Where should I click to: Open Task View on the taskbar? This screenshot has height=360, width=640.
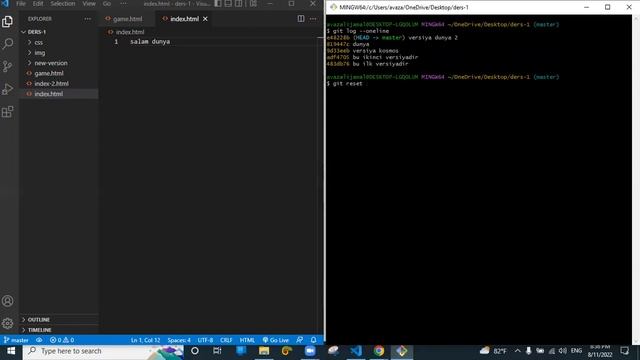click(217, 351)
